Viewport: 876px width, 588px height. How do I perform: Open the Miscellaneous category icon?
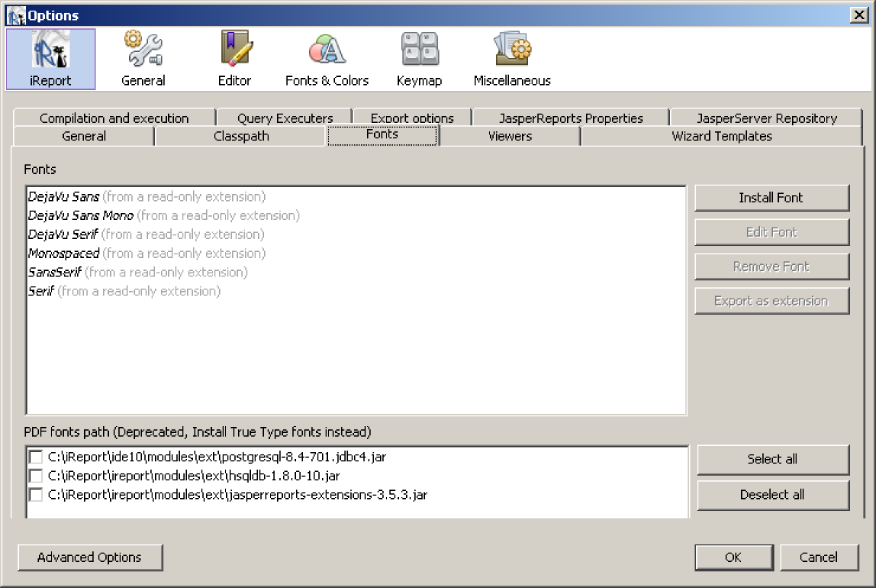click(512, 59)
